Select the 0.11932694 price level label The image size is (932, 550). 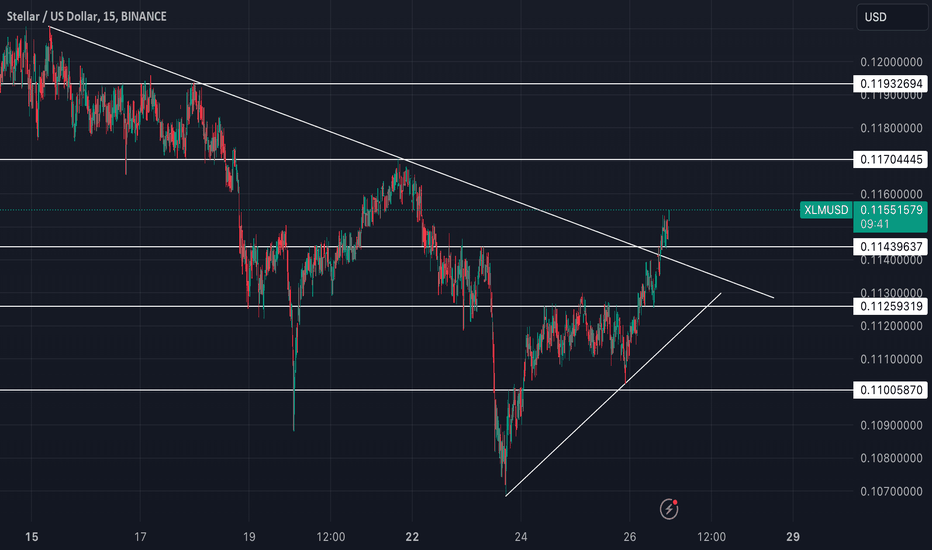point(890,84)
